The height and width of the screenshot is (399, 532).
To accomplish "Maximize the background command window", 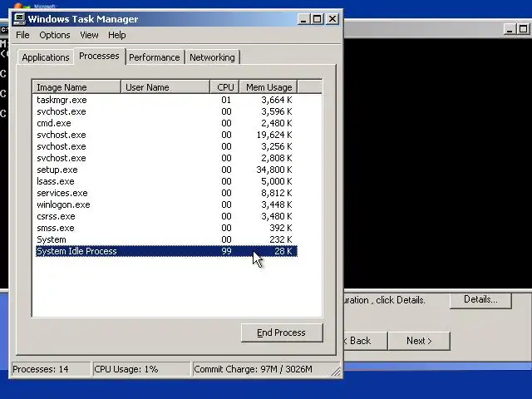I will (524, 29).
